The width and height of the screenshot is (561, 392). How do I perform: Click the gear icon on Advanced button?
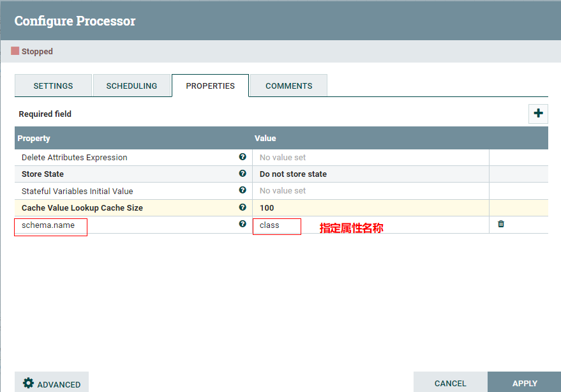pyautogui.click(x=27, y=383)
